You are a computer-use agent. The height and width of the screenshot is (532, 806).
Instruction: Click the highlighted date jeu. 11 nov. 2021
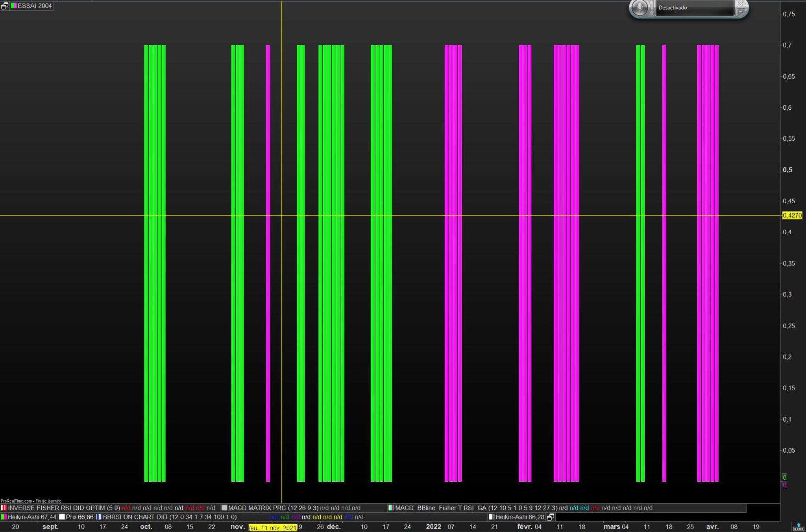[273, 528]
